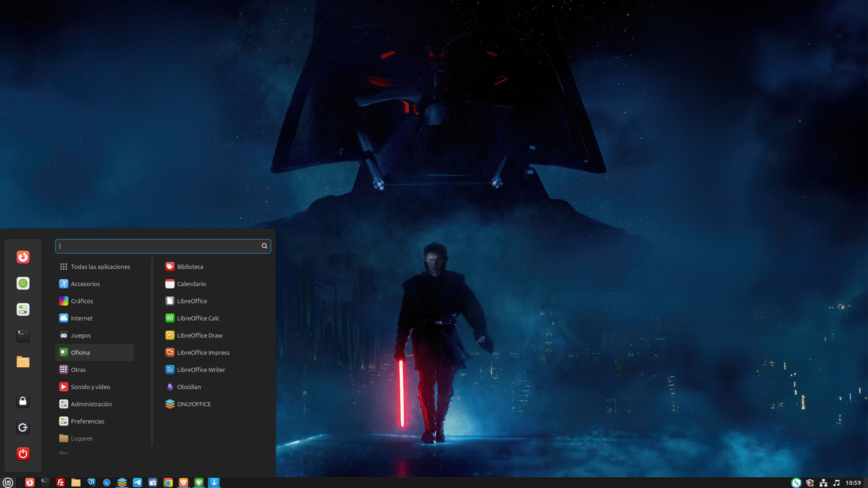Select the Todas las aplicaciones category

94,267
